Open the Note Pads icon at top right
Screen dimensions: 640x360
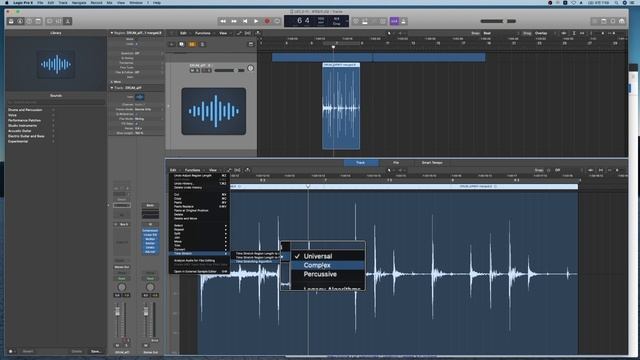pos(604,21)
